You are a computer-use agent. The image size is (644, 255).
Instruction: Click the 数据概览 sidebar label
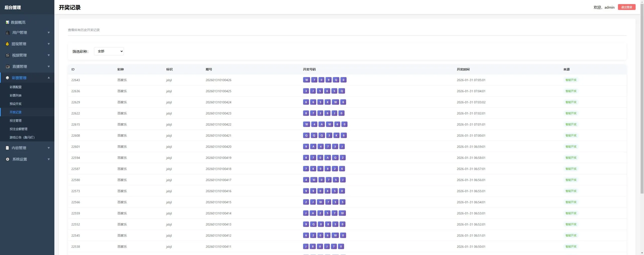(x=18, y=22)
